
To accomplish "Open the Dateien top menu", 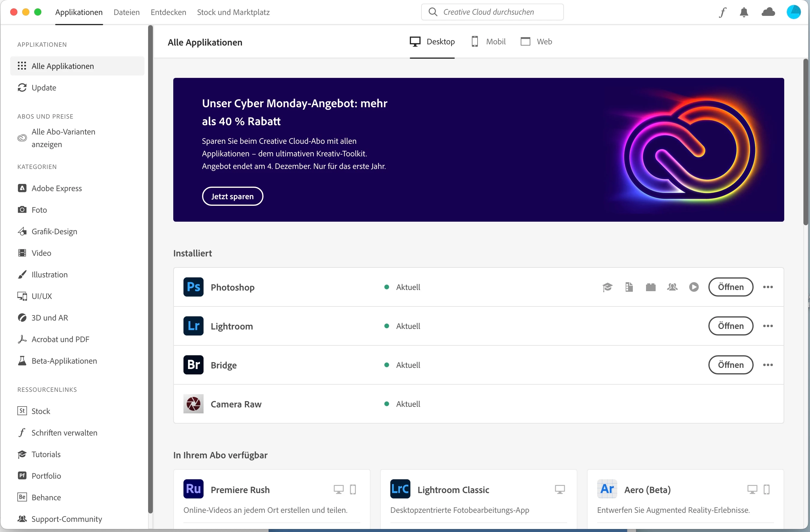I will pos(127,12).
